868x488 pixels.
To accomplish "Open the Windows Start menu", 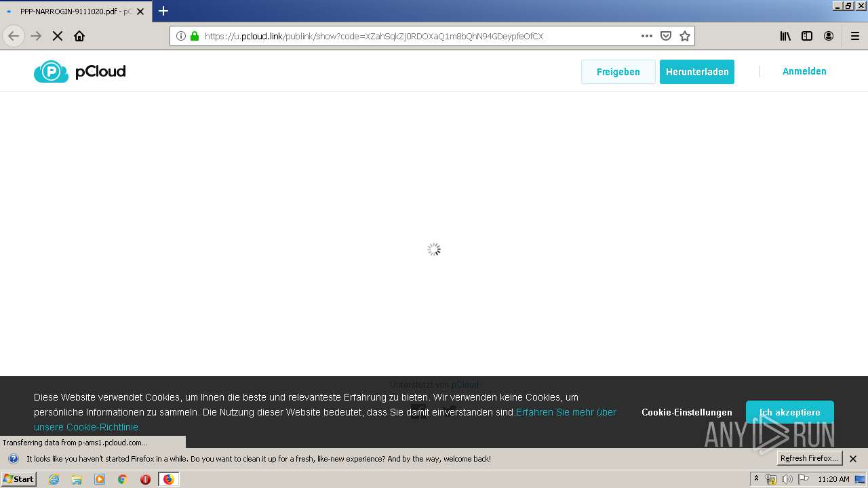I will tap(18, 479).
